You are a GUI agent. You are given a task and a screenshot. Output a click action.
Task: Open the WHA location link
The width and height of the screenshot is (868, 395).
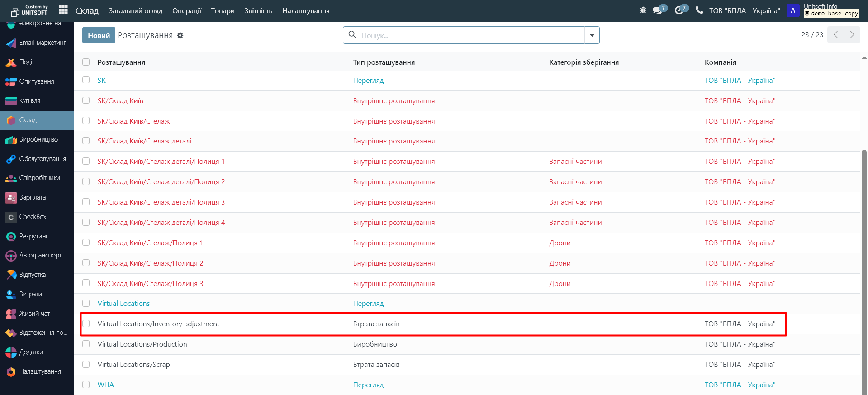[x=106, y=385]
